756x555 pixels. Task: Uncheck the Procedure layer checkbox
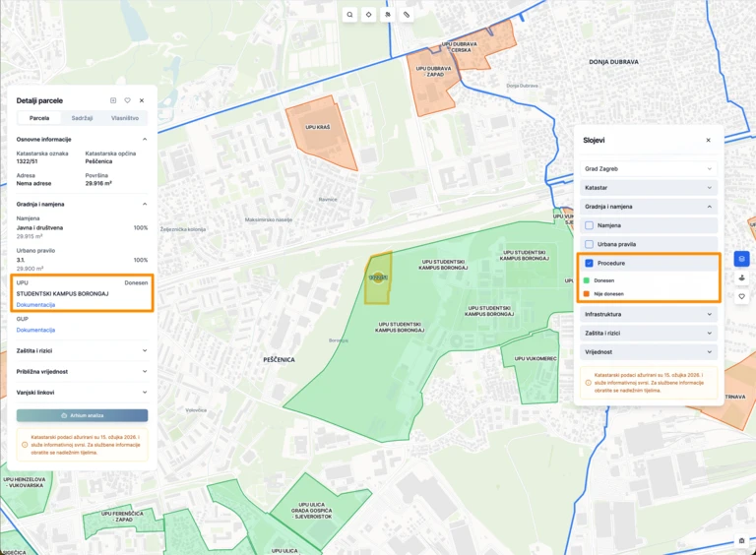point(589,264)
